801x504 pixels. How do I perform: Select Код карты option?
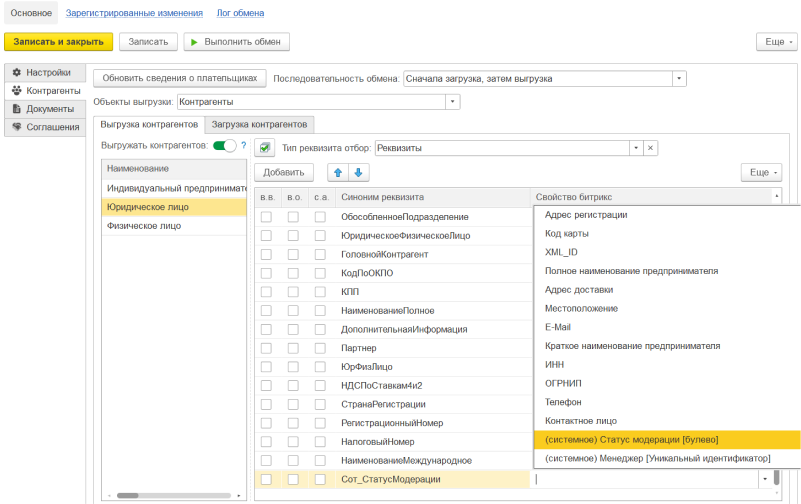667,234
